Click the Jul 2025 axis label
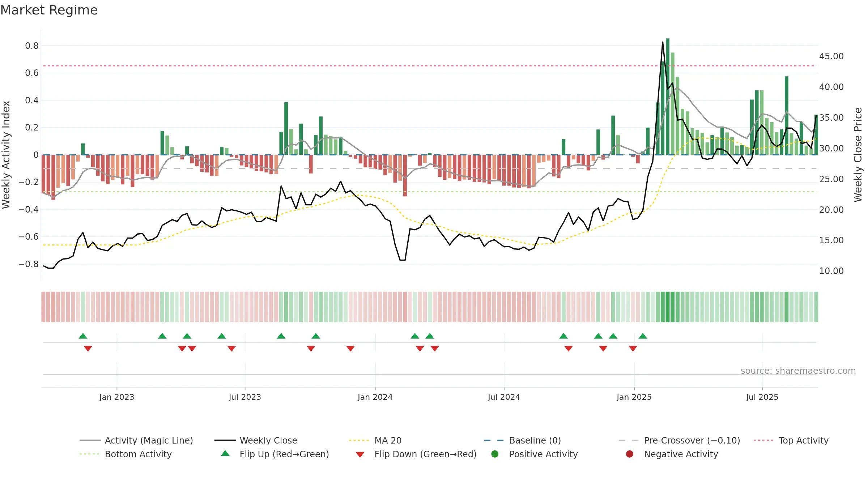This screenshot has height=488, width=868. [762, 397]
